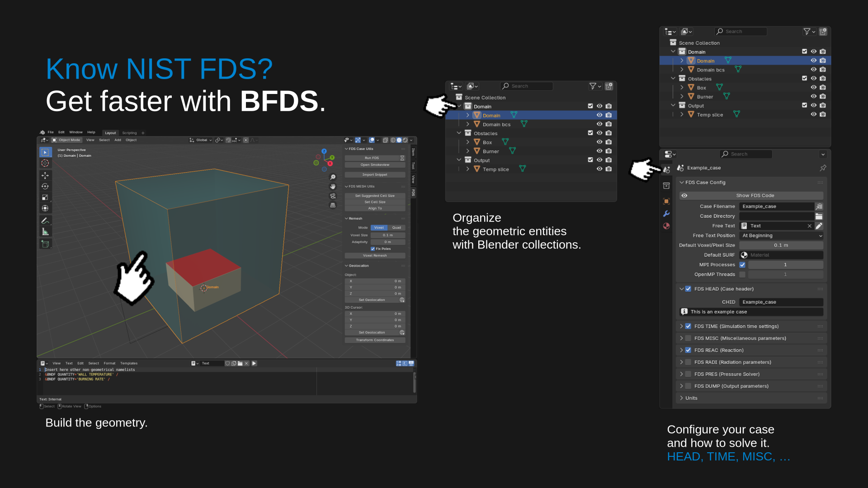Viewport: 868px width, 488px height.
Task: Open the Modifiers wrench tab
Action: coord(666,214)
